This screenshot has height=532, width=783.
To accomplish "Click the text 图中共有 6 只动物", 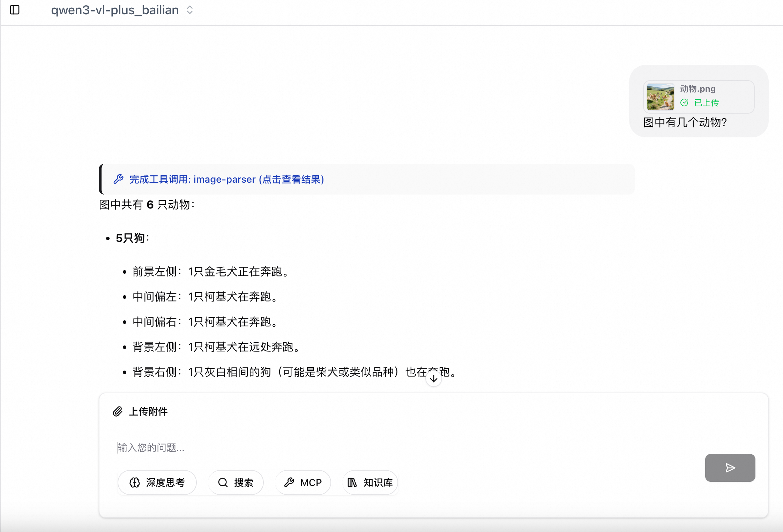I will [147, 205].
